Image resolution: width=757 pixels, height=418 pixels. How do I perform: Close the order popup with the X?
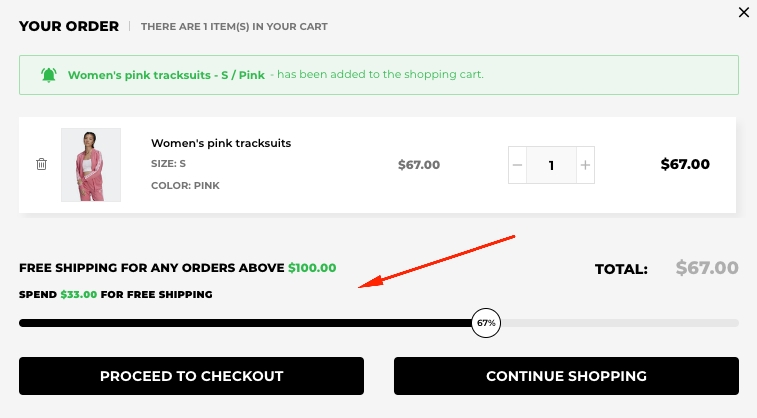743,13
